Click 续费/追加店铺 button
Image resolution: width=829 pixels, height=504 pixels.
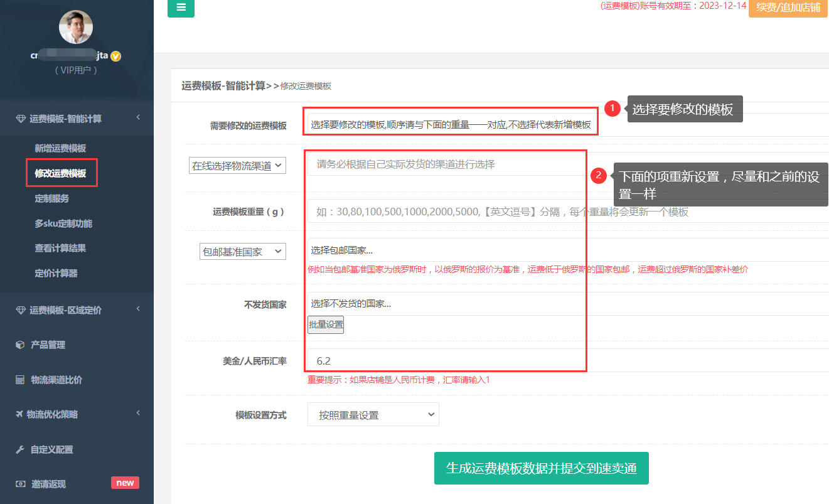(x=788, y=8)
